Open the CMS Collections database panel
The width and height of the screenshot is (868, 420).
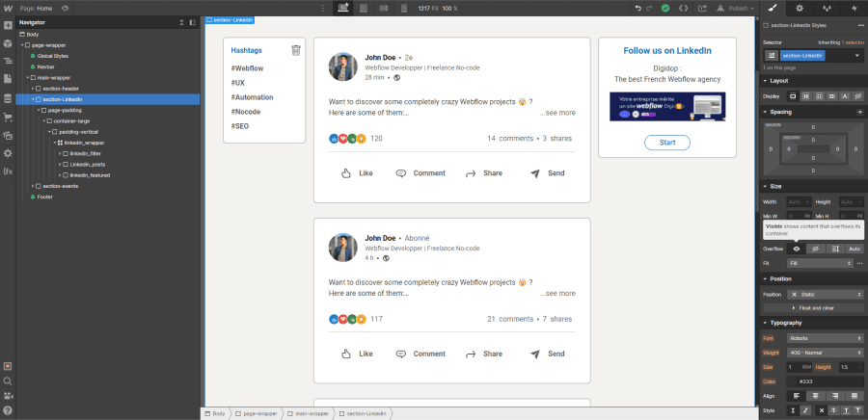coord(8,98)
